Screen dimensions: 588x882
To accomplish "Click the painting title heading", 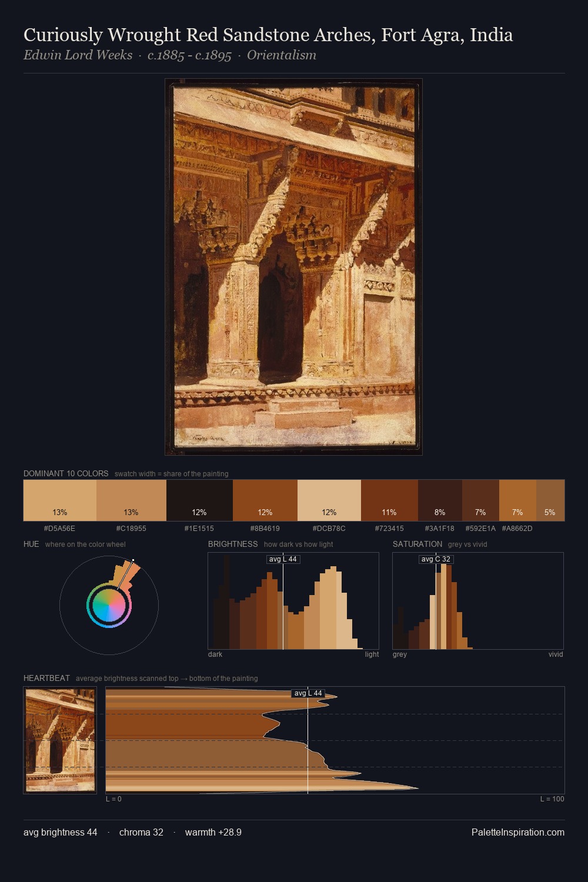I will pos(268,35).
